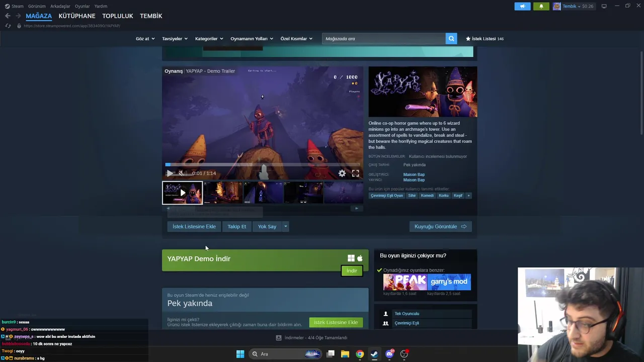Click the Yok Say button

tap(267, 226)
